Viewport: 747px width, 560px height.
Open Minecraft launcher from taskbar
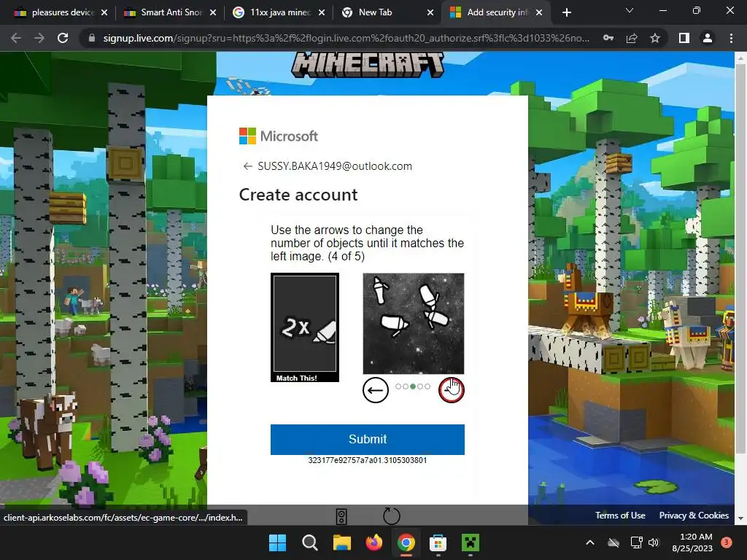coord(471,542)
